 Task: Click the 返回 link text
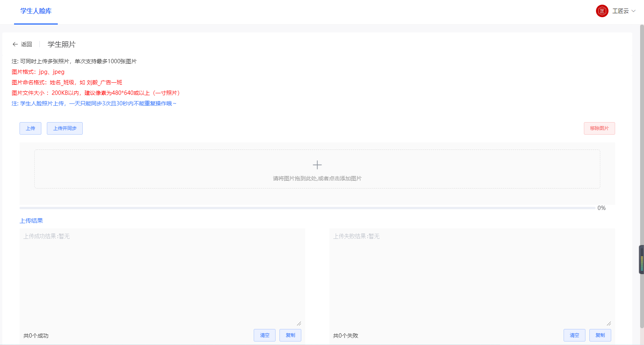(x=27, y=44)
